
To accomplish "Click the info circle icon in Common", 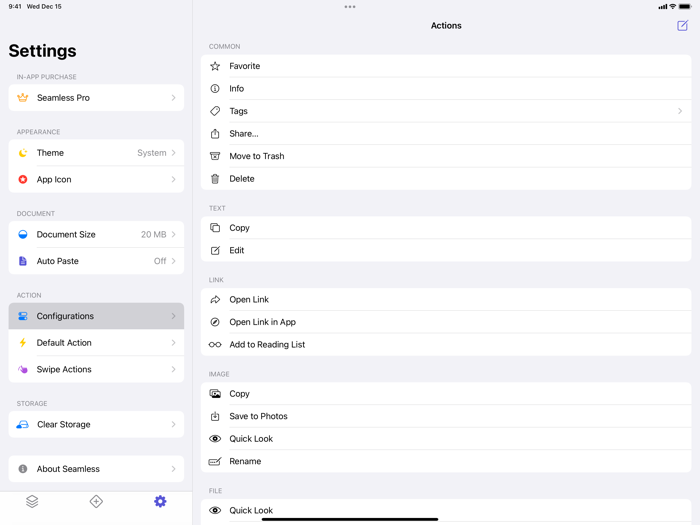I will click(215, 88).
